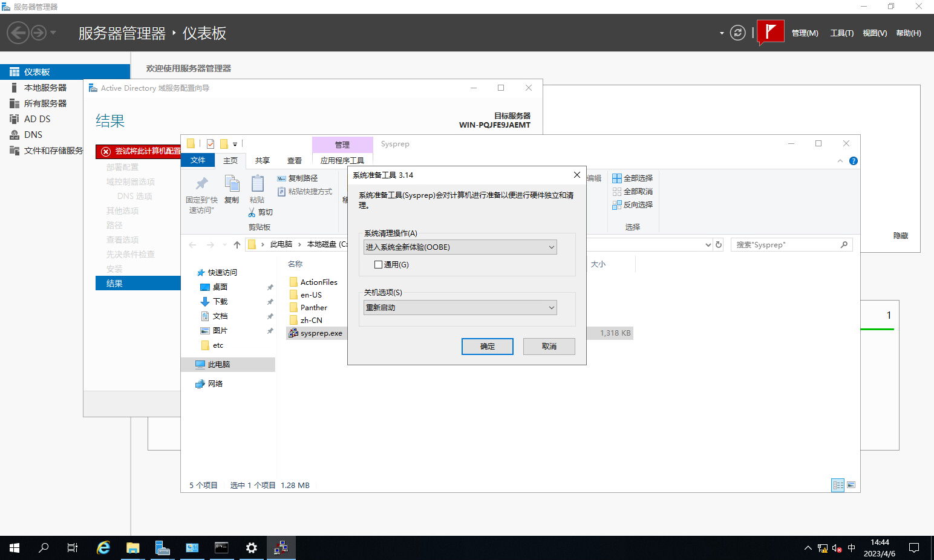Viewport: 934px width, 560px height.
Task: Collapse the Explorer ribbon with chevron
Action: 840,161
